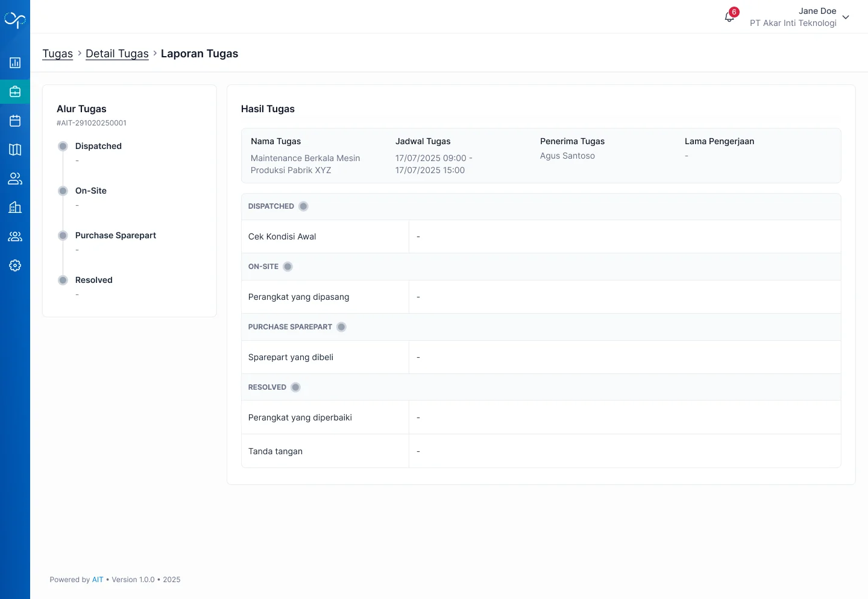Click the app logo in the sidebar

coord(15,20)
